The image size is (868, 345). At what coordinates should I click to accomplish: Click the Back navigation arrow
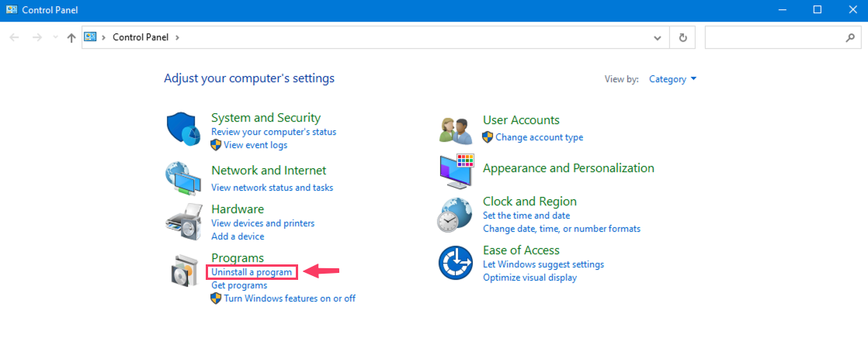(x=15, y=37)
